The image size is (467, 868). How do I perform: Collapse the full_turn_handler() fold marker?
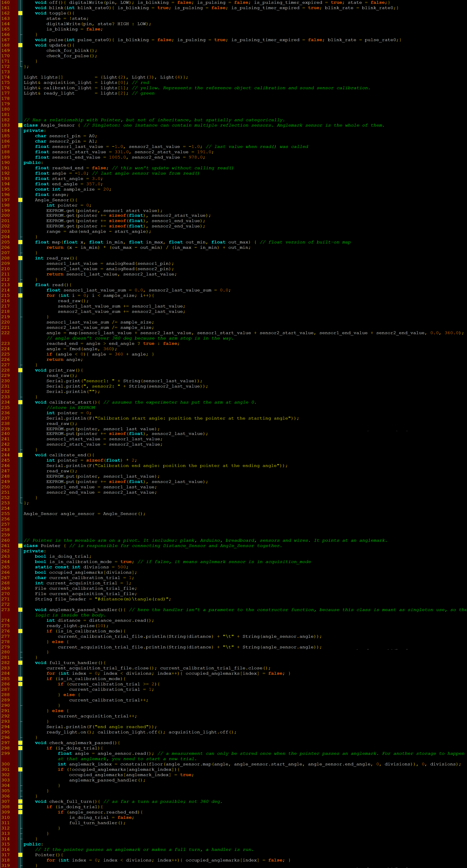coord(20,663)
